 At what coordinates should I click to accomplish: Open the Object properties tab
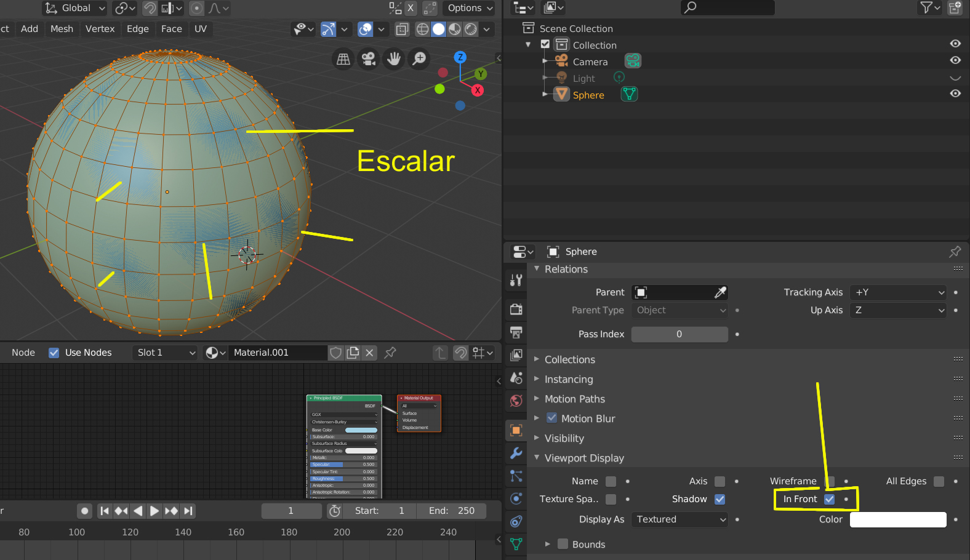(x=516, y=430)
